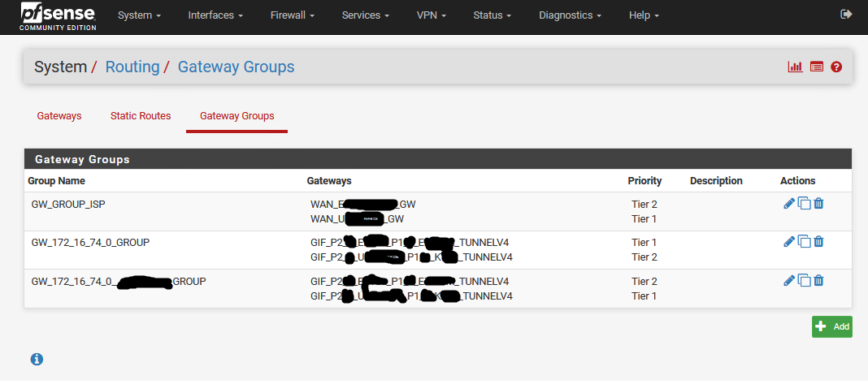Open the status graph chart icon
Viewport: 868px width, 384px height.
tap(795, 67)
